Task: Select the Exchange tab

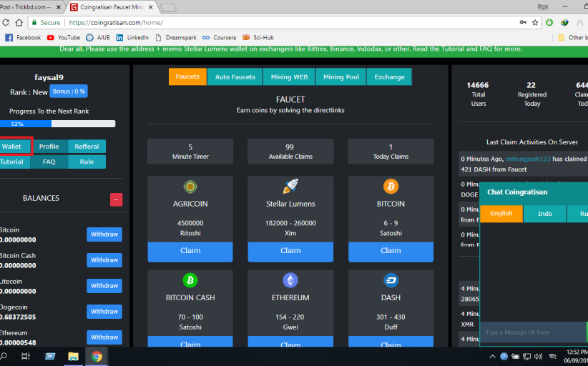Action: (x=389, y=77)
